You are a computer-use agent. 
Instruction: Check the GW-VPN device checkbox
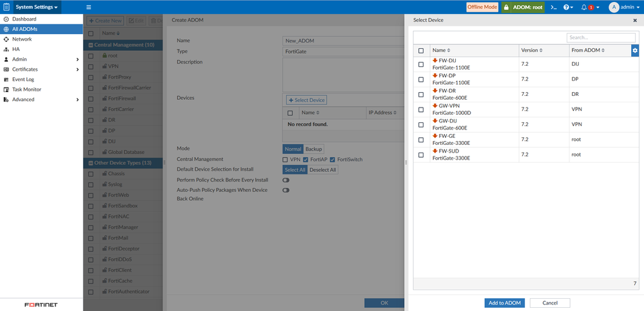coord(421,109)
